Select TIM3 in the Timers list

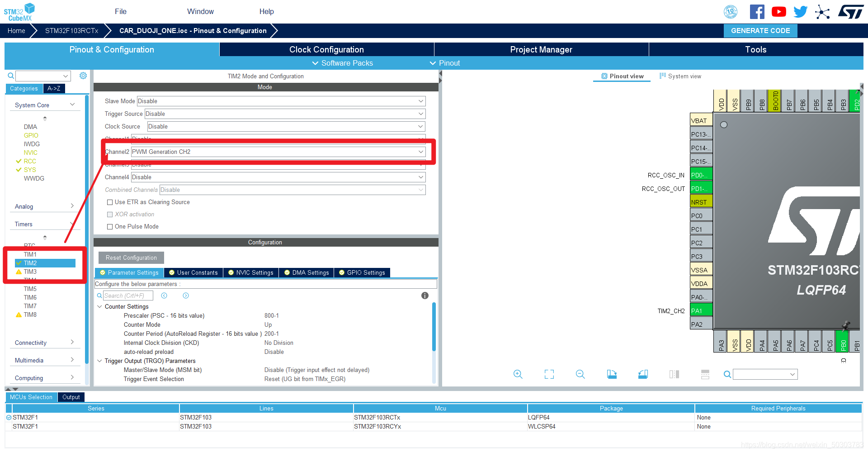pyautogui.click(x=30, y=272)
